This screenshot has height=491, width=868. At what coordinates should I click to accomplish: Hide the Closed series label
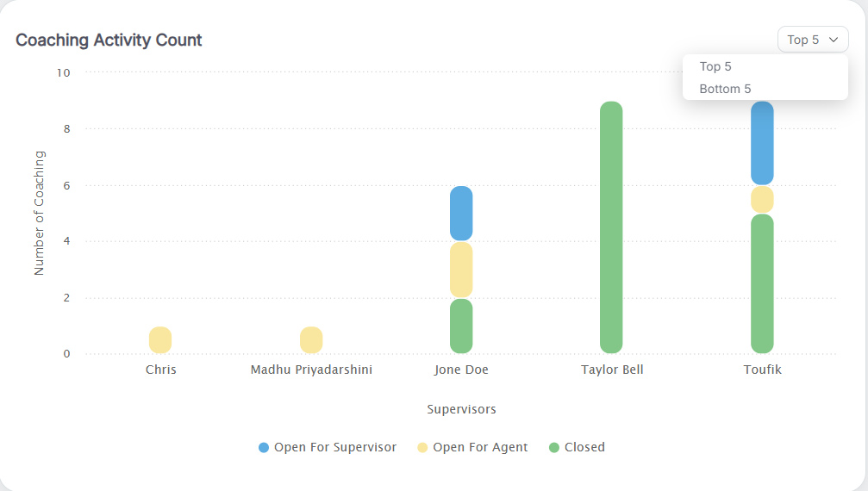click(x=584, y=447)
